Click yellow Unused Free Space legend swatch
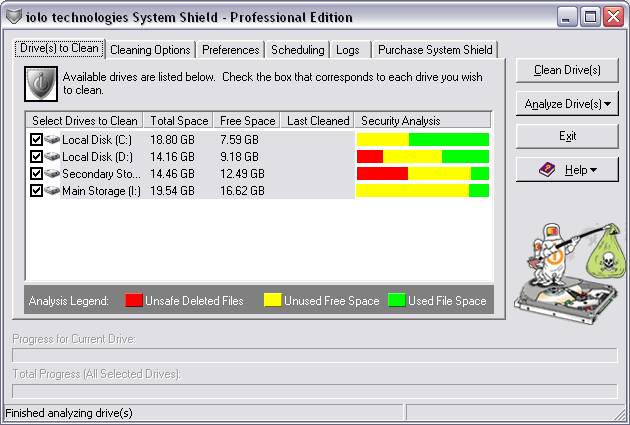Screen dimensions: 630x425 pos(272,300)
